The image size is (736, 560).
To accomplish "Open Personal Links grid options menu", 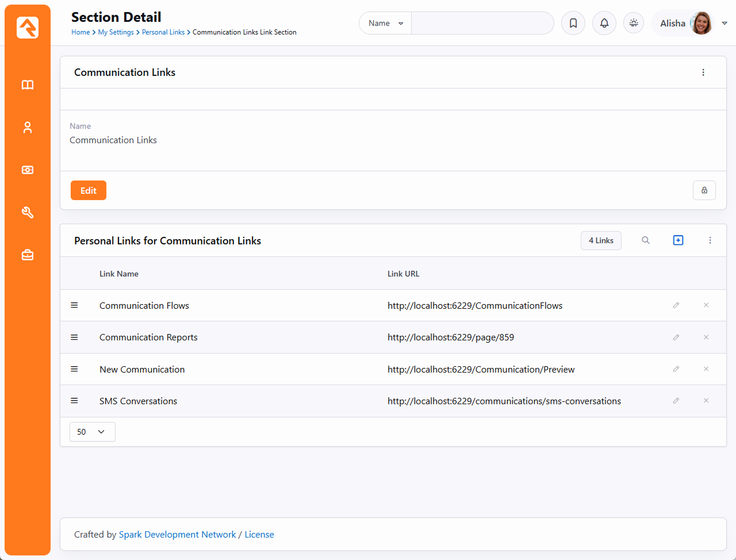I will click(710, 240).
